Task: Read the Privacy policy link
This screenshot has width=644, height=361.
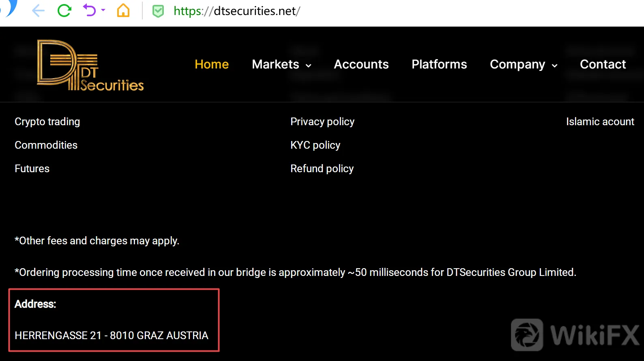Action: point(322,122)
